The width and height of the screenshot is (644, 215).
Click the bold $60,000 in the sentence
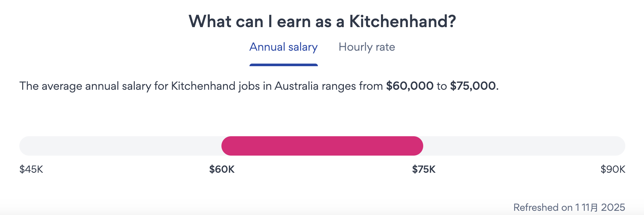pyautogui.click(x=410, y=86)
